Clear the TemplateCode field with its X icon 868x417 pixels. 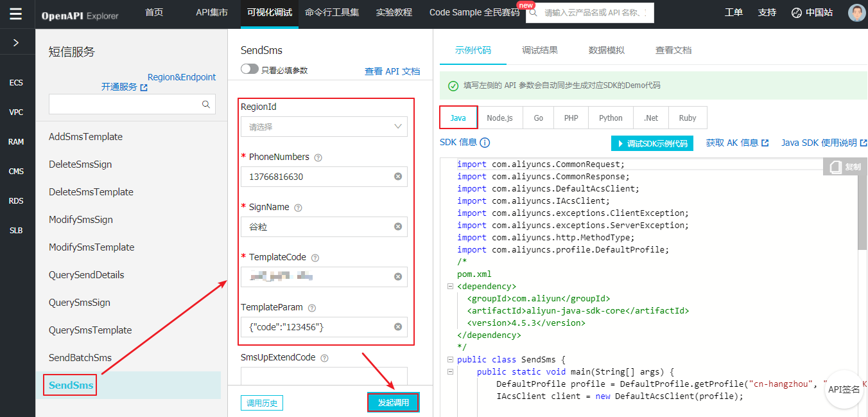398,277
